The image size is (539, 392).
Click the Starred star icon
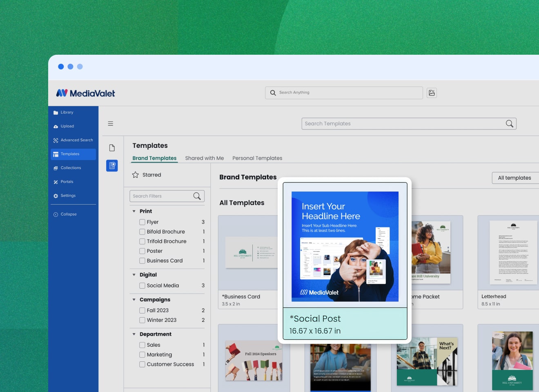pyautogui.click(x=136, y=175)
